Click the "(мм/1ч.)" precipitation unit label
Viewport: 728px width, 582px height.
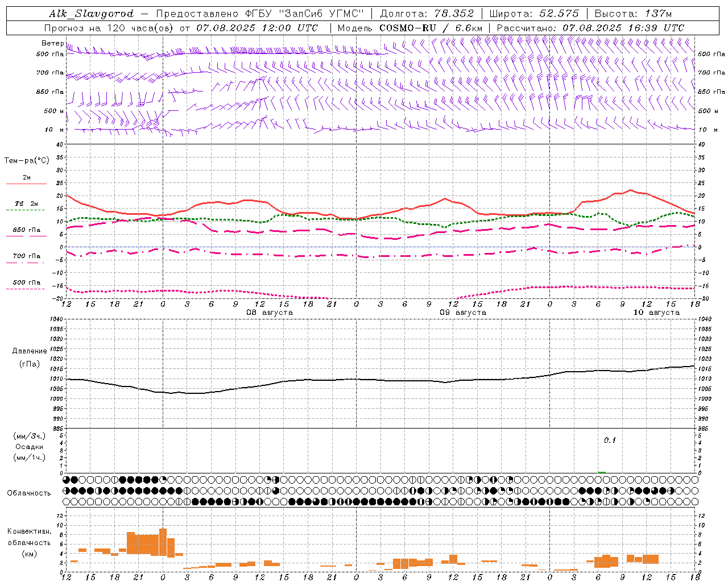[x=29, y=458]
